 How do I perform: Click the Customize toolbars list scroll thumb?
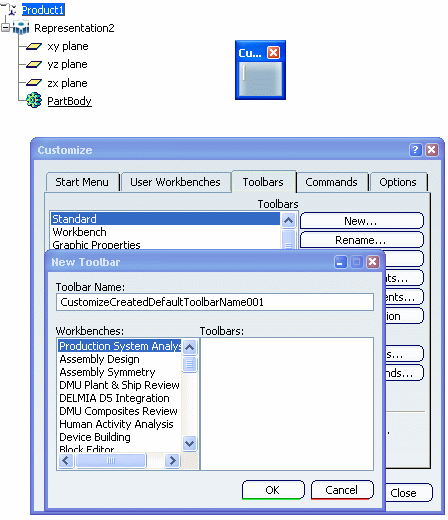[x=288, y=239]
